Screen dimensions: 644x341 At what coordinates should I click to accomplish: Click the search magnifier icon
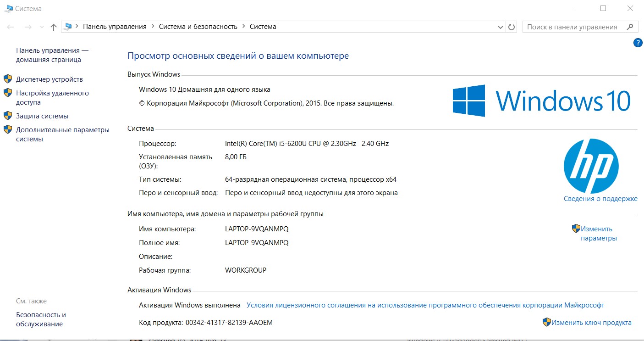[x=630, y=27]
